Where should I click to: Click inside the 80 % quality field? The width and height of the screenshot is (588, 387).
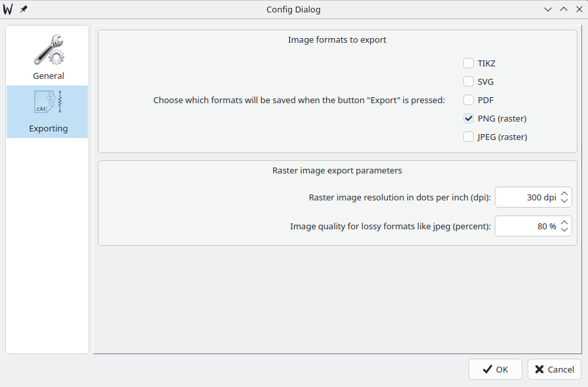click(526, 226)
